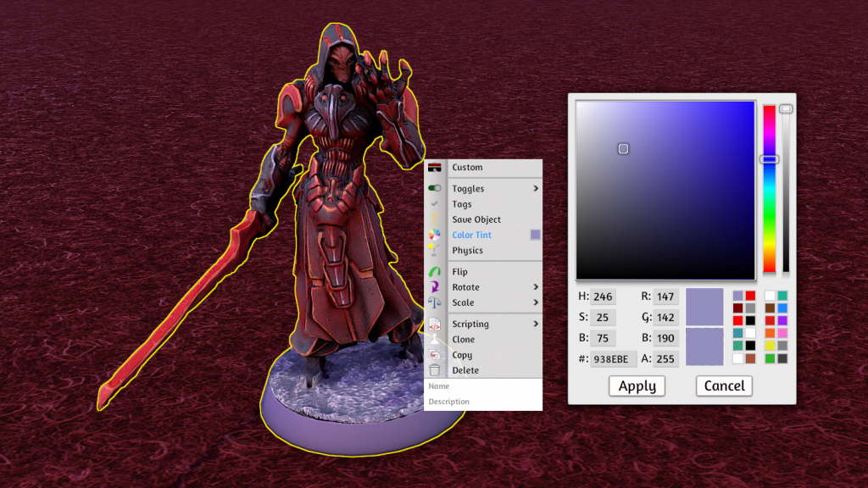Click the Scripting code document icon

[435, 324]
